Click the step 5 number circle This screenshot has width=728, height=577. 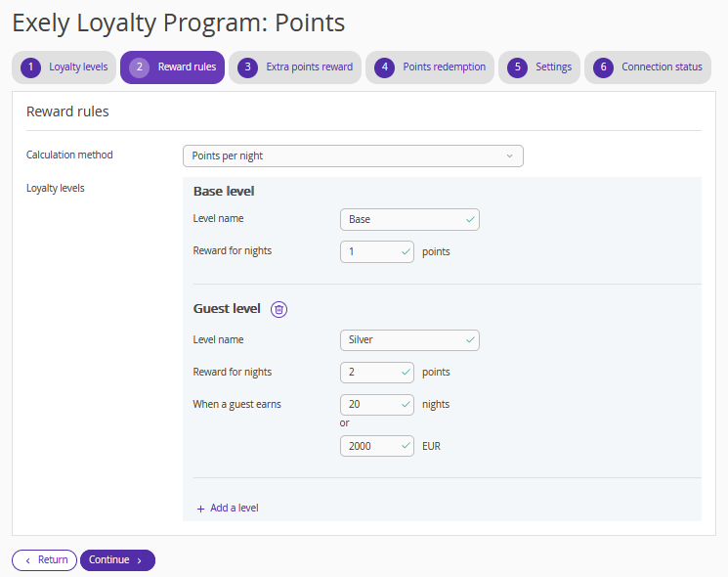pos(517,67)
